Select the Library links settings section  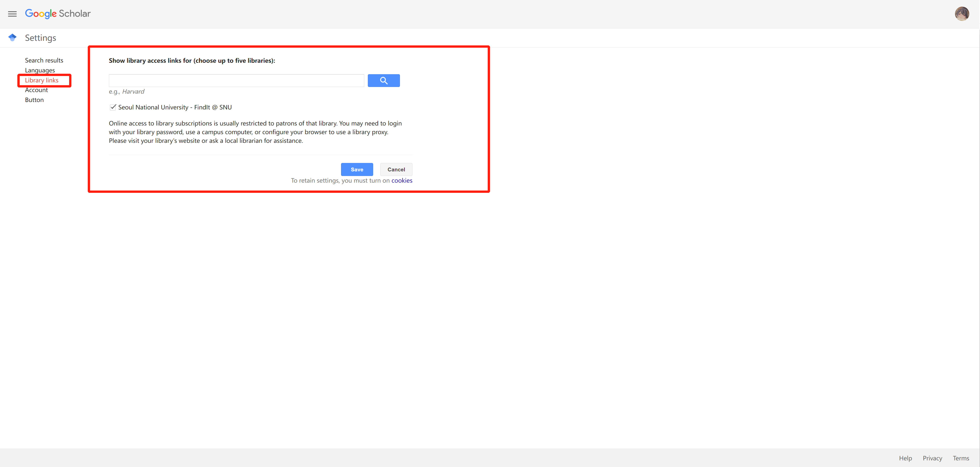(42, 80)
